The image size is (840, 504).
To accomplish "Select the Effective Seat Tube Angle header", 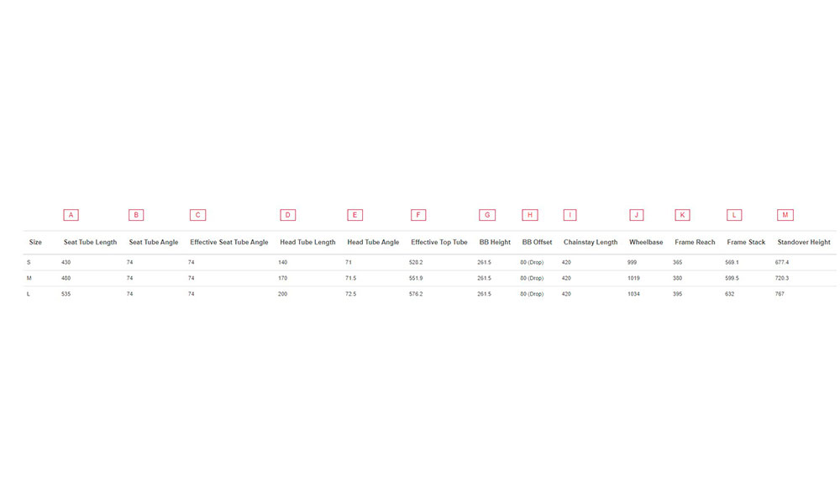I will (x=228, y=242).
